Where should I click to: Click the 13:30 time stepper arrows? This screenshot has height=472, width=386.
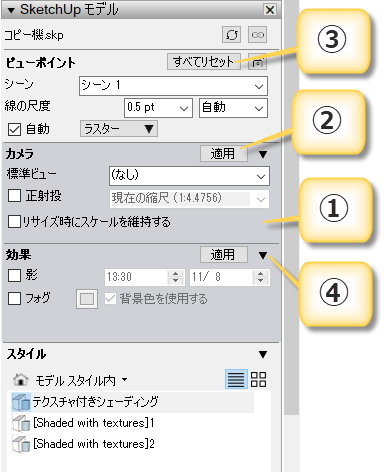pyautogui.click(x=175, y=277)
